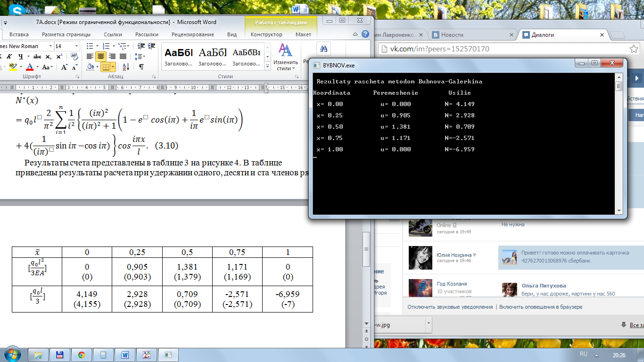Toggle underline formatting button
The image size is (644, 362).
pos(21,57)
